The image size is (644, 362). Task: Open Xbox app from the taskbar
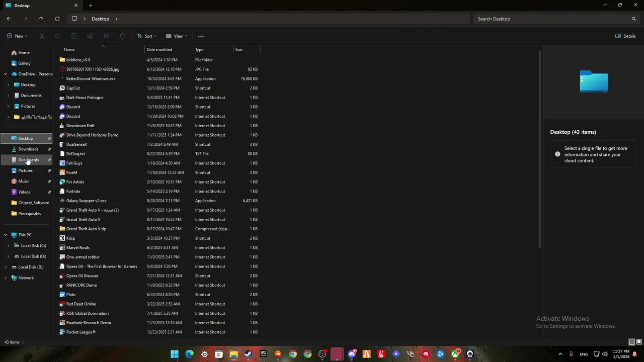[x=455, y=354]
